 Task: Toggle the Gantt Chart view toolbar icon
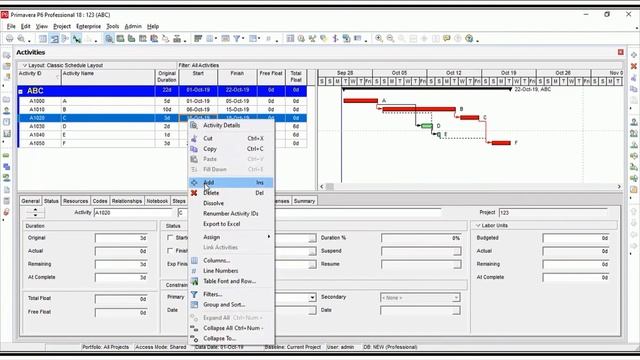click(x=54, y=39)
